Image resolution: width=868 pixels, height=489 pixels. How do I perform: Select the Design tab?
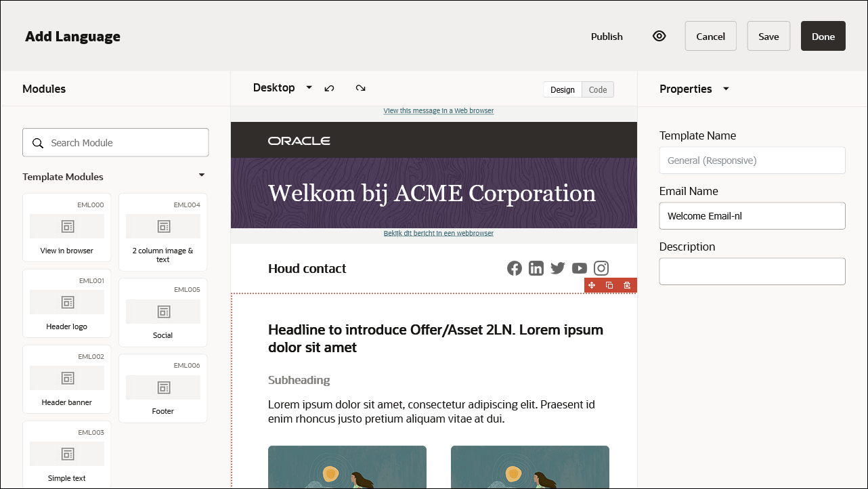click(563, 89)
